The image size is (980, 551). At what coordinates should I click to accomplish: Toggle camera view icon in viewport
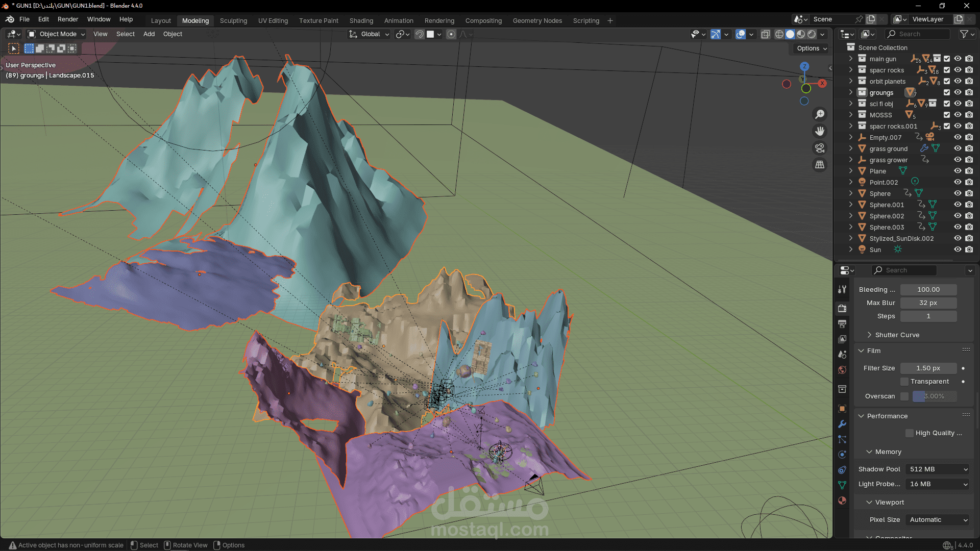[820, 148]
